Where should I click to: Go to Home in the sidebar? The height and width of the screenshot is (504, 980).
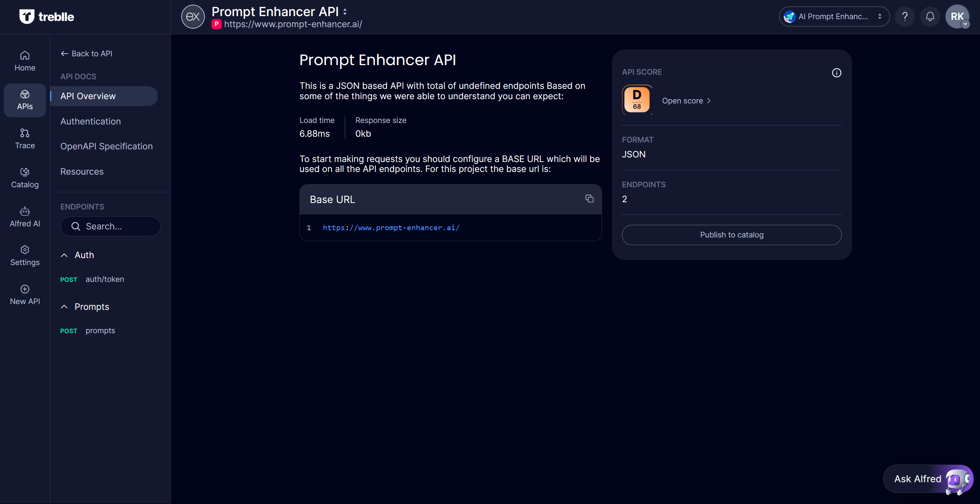pos(25,61)
